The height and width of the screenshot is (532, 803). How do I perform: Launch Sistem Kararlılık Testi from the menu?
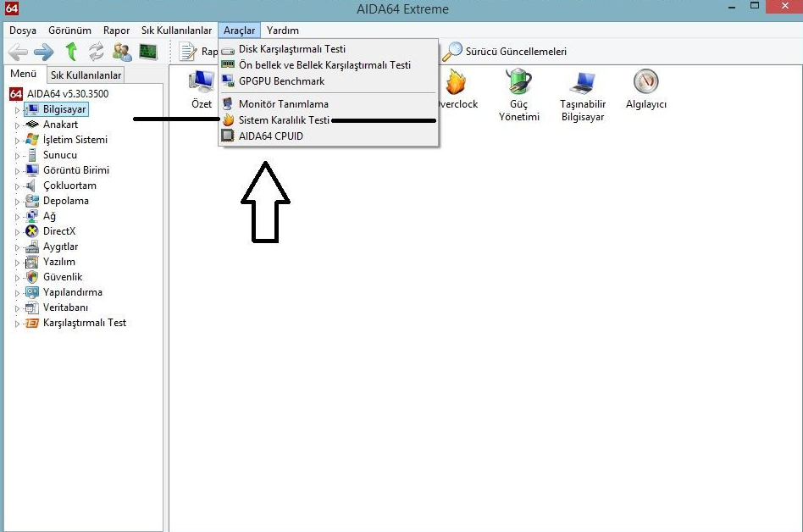[x=329, y=119]
